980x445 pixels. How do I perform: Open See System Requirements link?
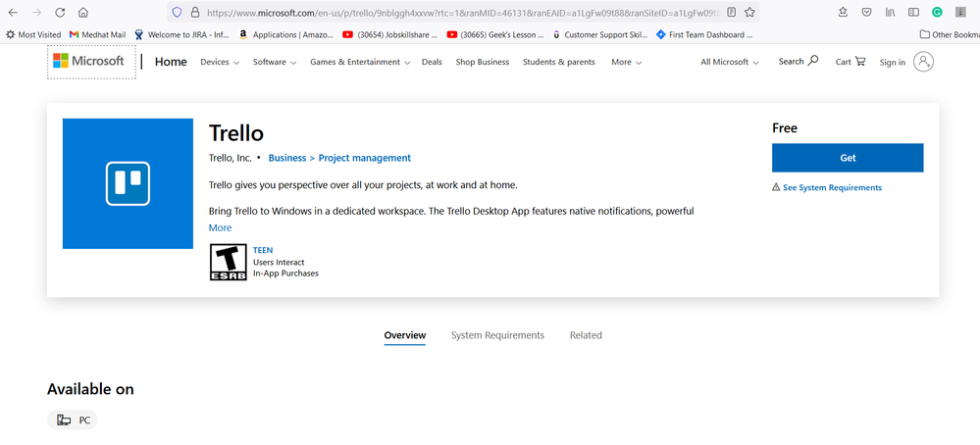[832, 187]
